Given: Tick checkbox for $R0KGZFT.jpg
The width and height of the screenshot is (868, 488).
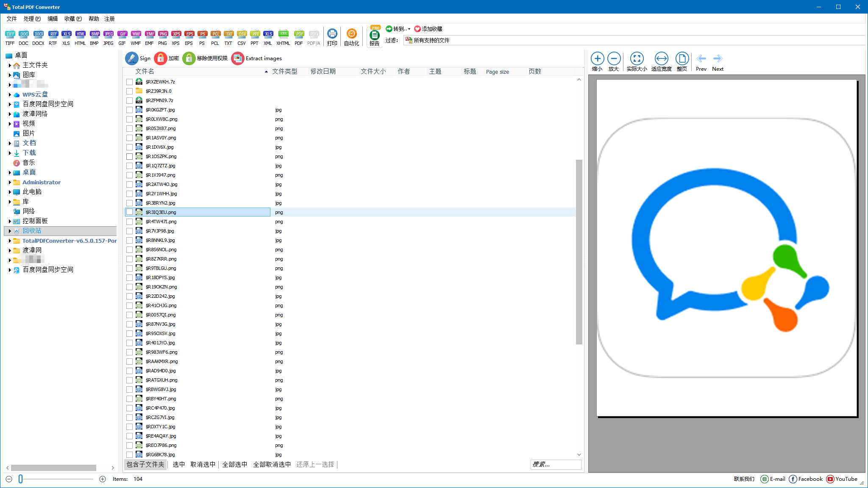Looking at the screenshot, I should (130, 110).
